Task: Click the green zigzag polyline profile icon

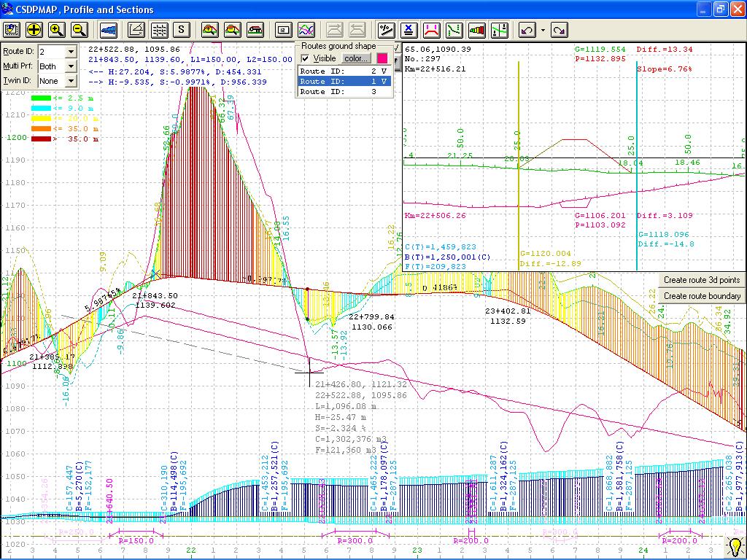Action: pos(454,30)
